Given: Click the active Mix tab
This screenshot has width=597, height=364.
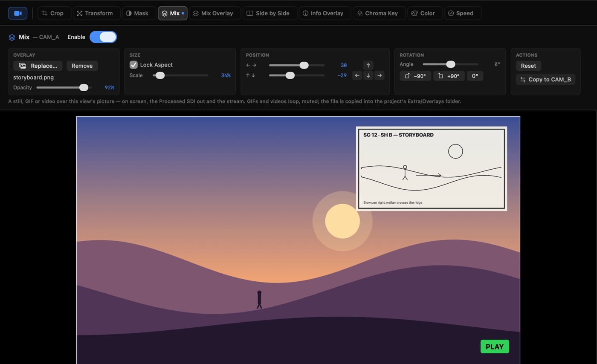Looking at the screenshot, I should (172, 13).
